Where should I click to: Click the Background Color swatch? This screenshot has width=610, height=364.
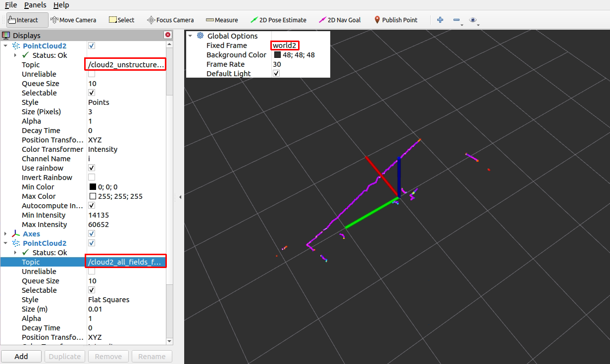coord(277,55)
